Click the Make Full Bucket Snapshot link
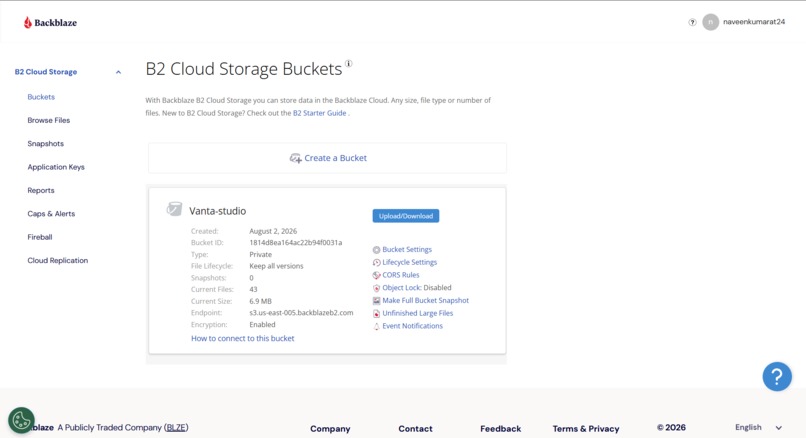This screenshot has height=438, width=806. [426, 300]
